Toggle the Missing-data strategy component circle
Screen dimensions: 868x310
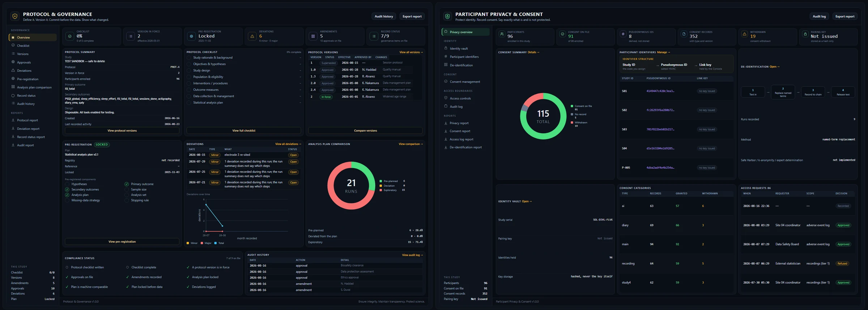67,200
